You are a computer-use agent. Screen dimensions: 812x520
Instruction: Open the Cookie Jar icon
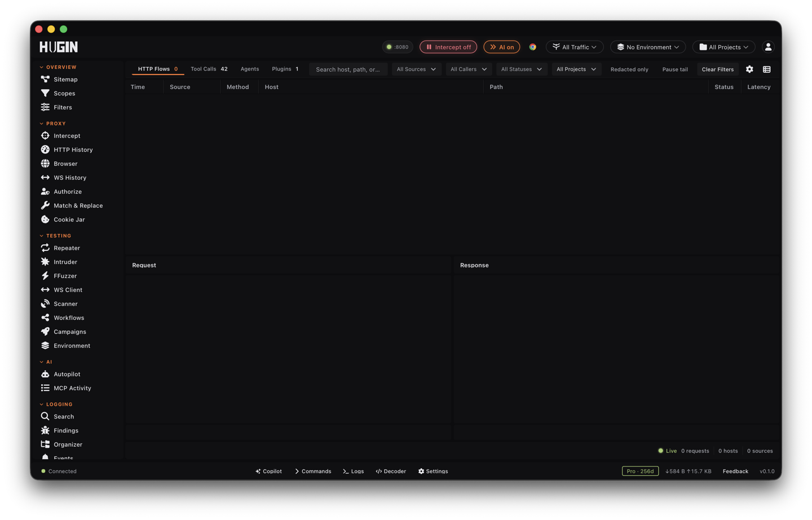(x=45, y=219)
